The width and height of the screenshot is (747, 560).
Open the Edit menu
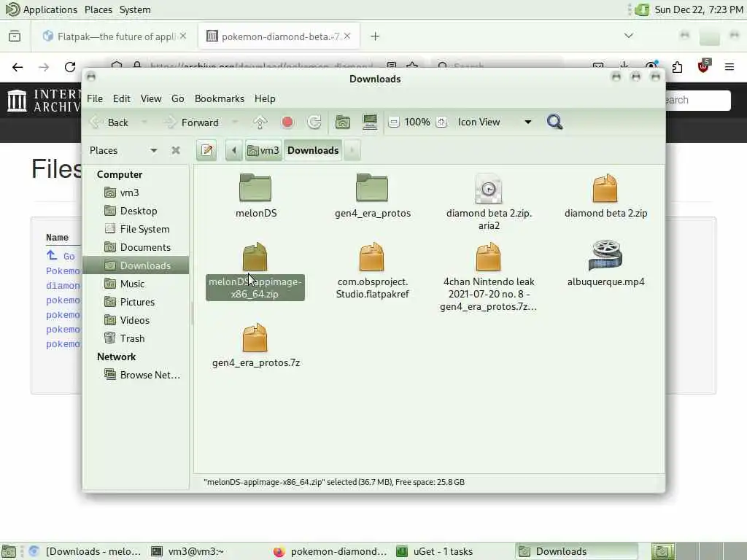click(122, 98)
